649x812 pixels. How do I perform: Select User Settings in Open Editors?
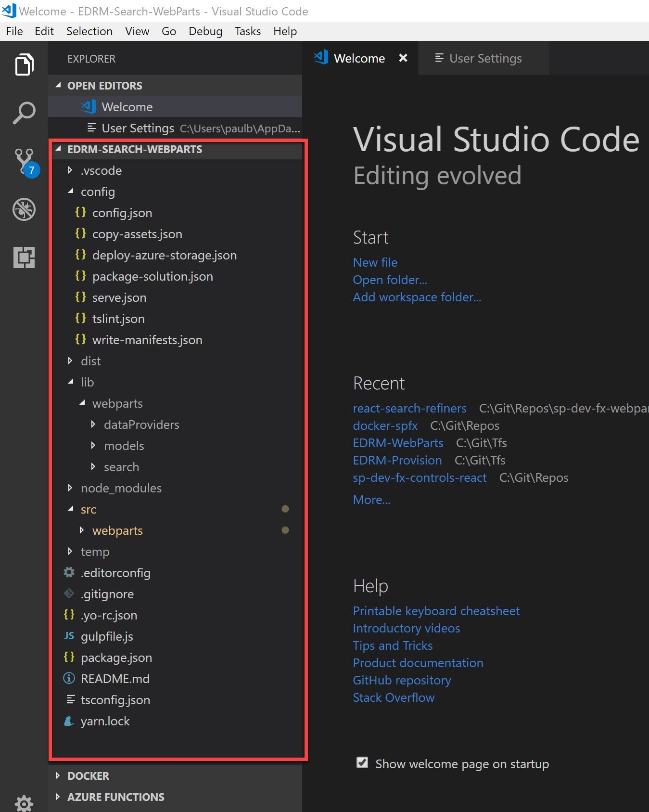tap(175, 128)
